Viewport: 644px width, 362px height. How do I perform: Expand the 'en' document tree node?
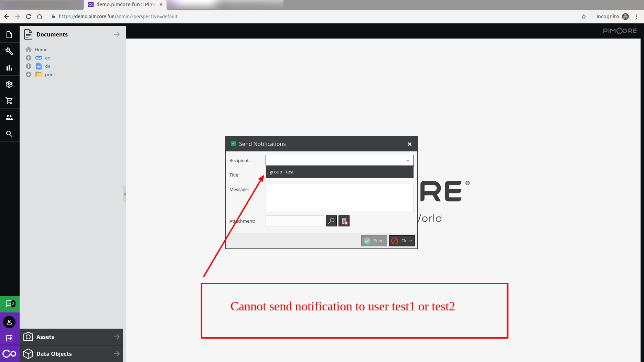point(29,58)
